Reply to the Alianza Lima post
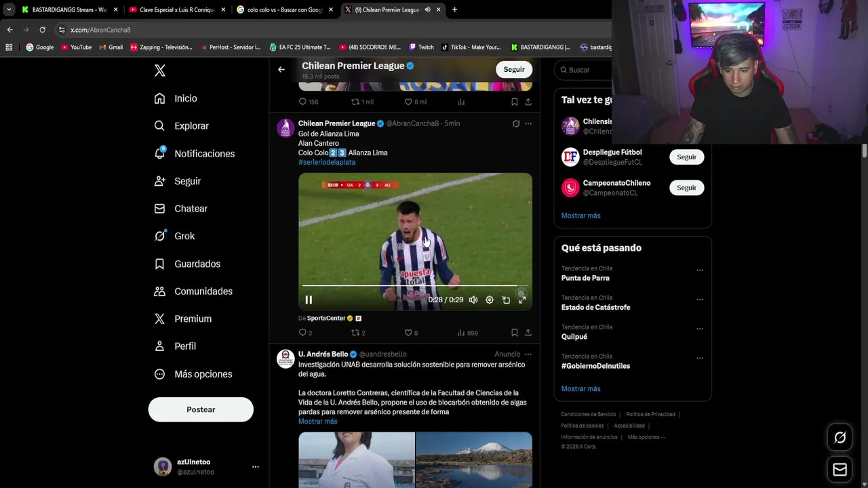The image size is (868, 488). [x=305, y=333]
